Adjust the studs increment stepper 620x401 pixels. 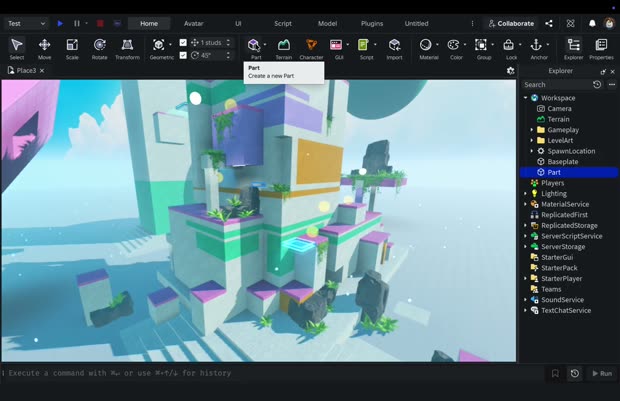(x=228, y=42)
